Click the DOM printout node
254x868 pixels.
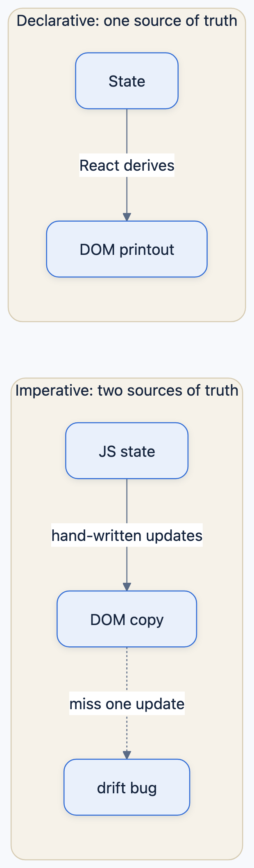(127, 249)
